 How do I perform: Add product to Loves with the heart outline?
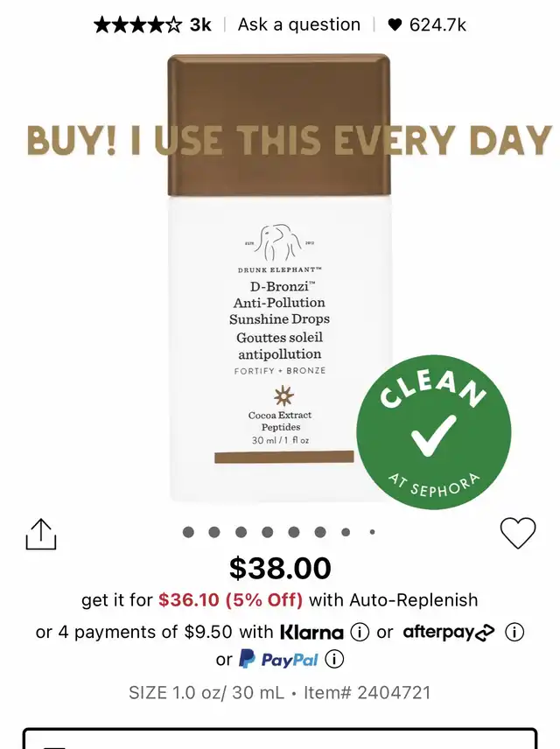click(518, 533)
